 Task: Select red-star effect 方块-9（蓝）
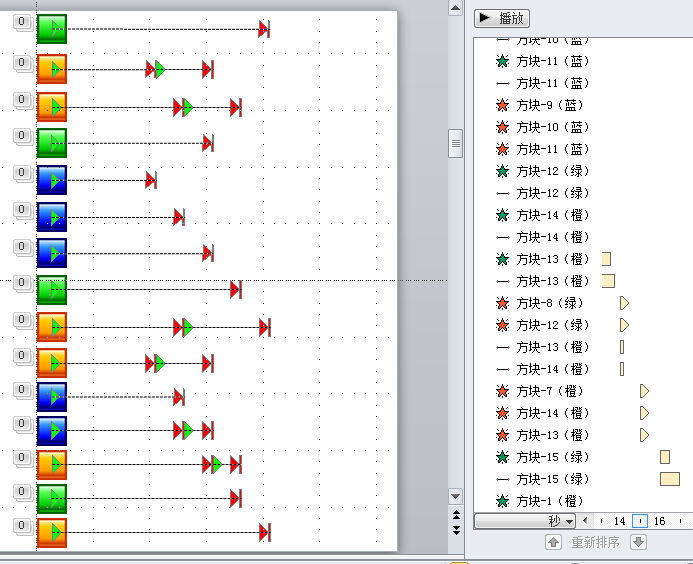pyautogui.click(x=540, y=105)
